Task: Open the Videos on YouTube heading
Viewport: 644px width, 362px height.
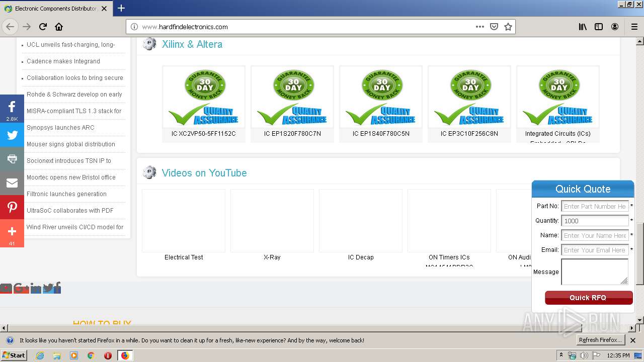Action: 204,173
